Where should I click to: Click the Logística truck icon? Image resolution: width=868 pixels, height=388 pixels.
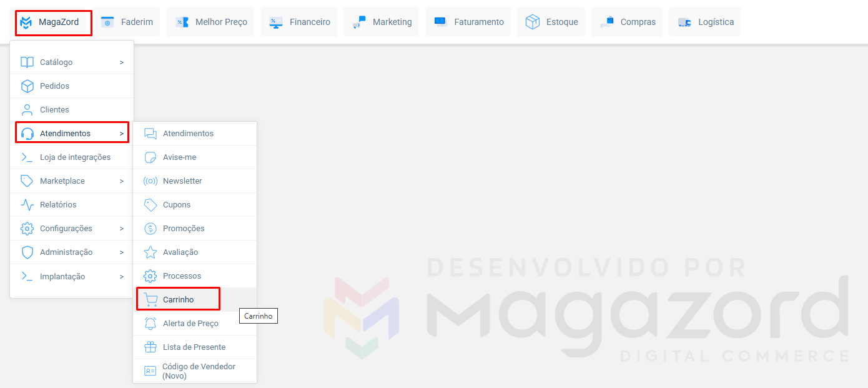(x=684, y=22)
